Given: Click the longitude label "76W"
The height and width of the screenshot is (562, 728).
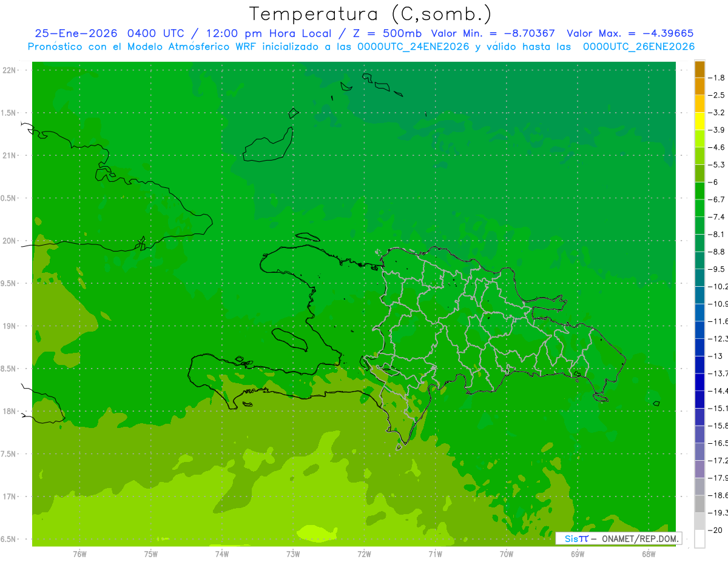Looking at the screenshot, I should 79,554.
